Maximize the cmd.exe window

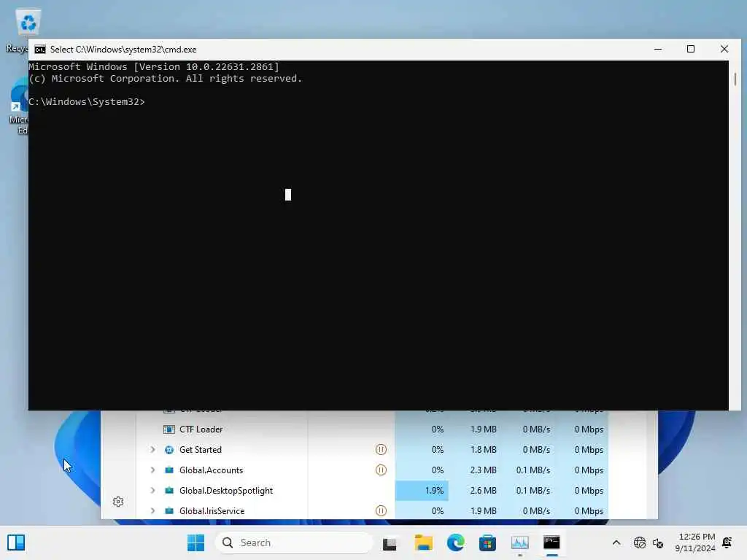coord(691,49)
